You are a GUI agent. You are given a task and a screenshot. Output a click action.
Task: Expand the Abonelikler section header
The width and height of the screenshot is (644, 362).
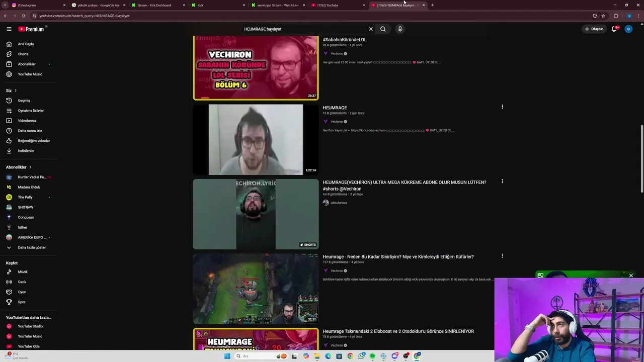(19, 167)
